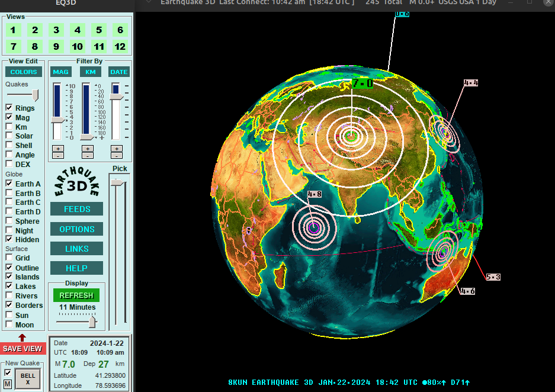
Task: Turn on Night mode checkbox
Action: click(9, 230)
